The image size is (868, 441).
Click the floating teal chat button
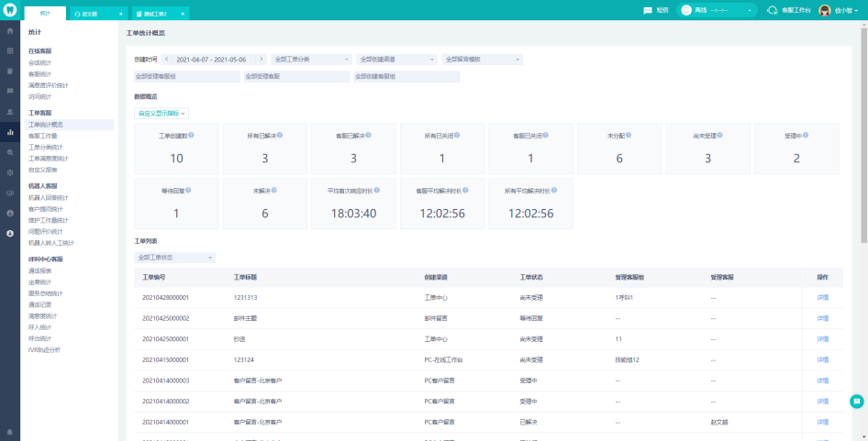[857, 401]
